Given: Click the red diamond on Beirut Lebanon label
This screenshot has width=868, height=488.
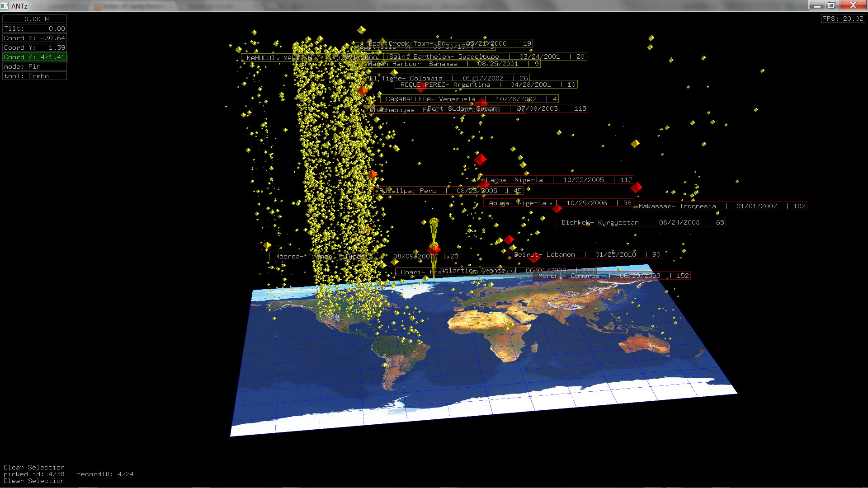Looking at the screenshot, I should point(534,258).
